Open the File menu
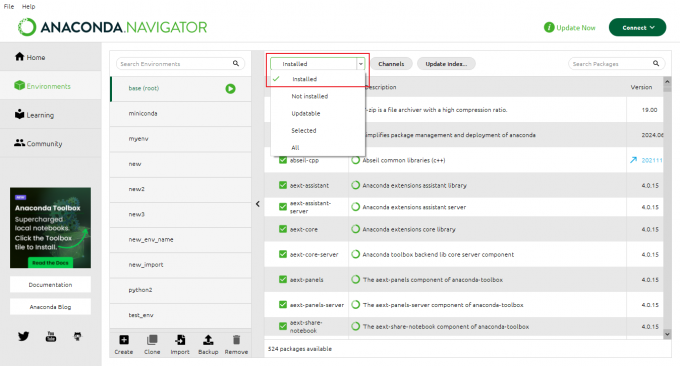680x366 pixels. tap(9, 7)
